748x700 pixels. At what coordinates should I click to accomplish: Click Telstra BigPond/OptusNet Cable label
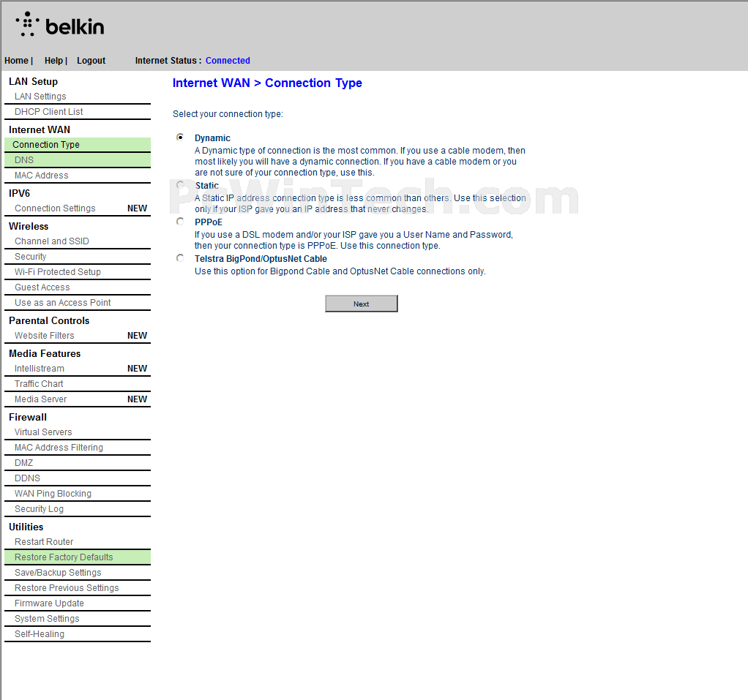261,259
